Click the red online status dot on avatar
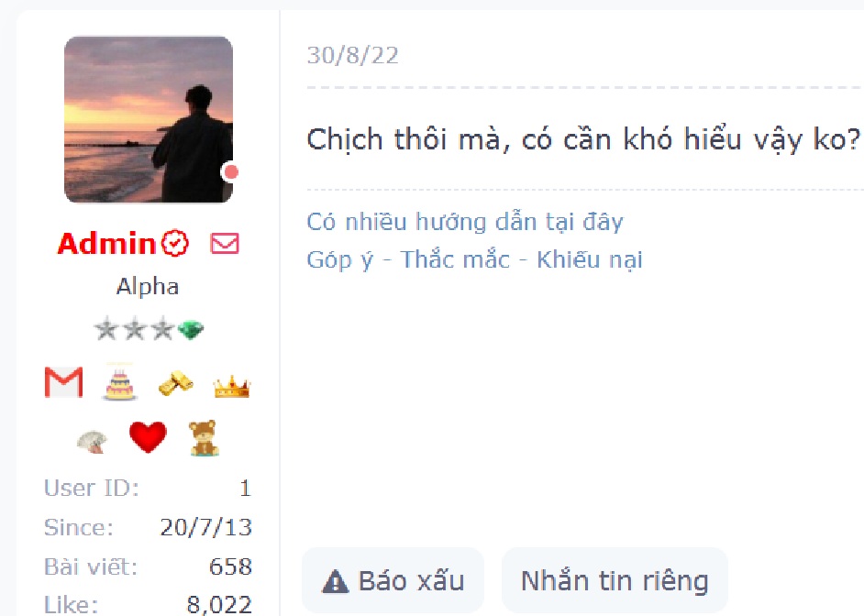Screen dimensions: 864x616 231,172
